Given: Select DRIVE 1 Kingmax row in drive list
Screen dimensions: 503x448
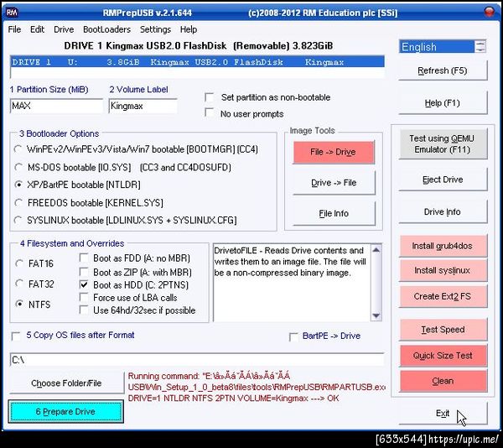Looking at the screenshot, I should coord(197,62).
